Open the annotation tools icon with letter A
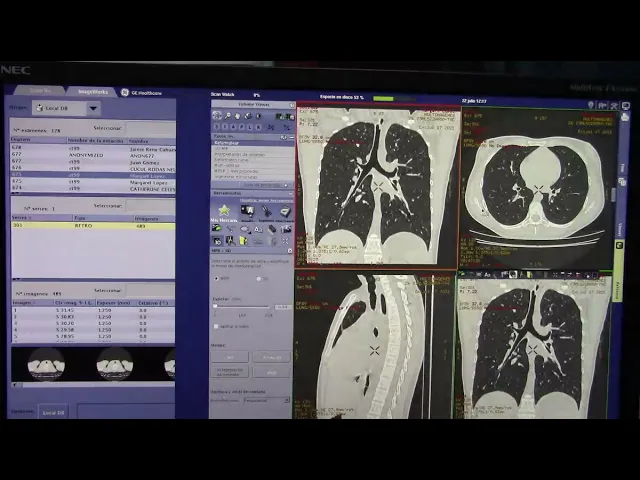Viewport: 640px width, 480px height. click(x=247, y=211)
